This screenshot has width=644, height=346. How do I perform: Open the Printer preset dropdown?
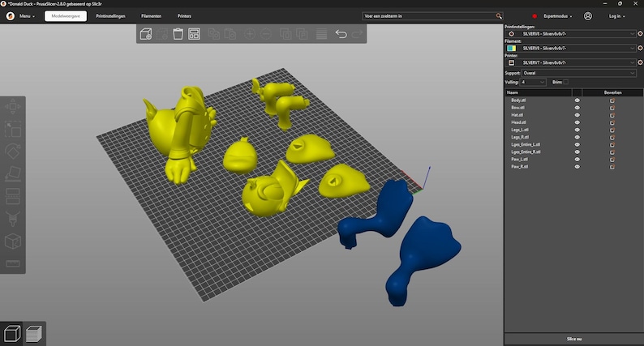(x=570, y=62)
